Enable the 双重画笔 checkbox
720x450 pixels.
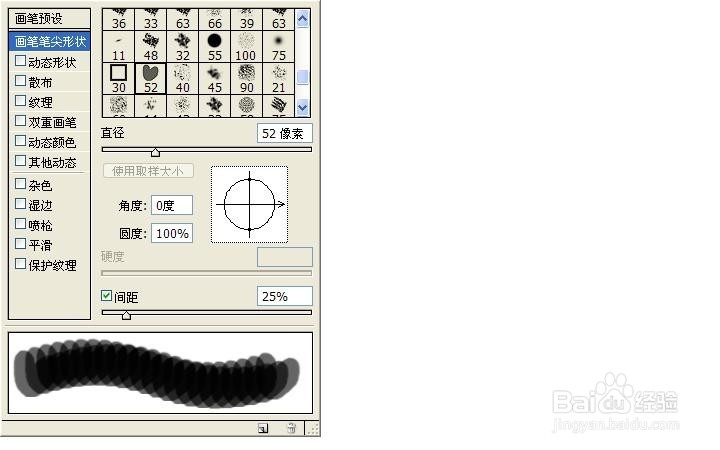20,121
